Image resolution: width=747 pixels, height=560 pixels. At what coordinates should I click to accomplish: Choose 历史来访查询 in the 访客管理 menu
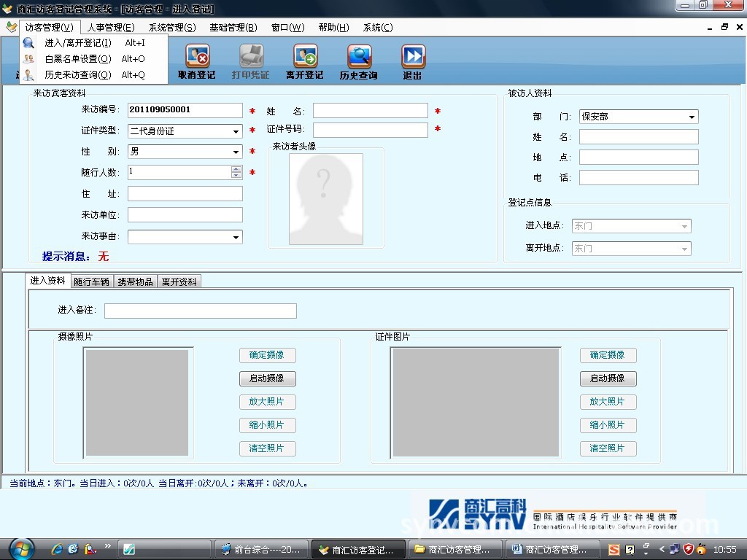77,75
